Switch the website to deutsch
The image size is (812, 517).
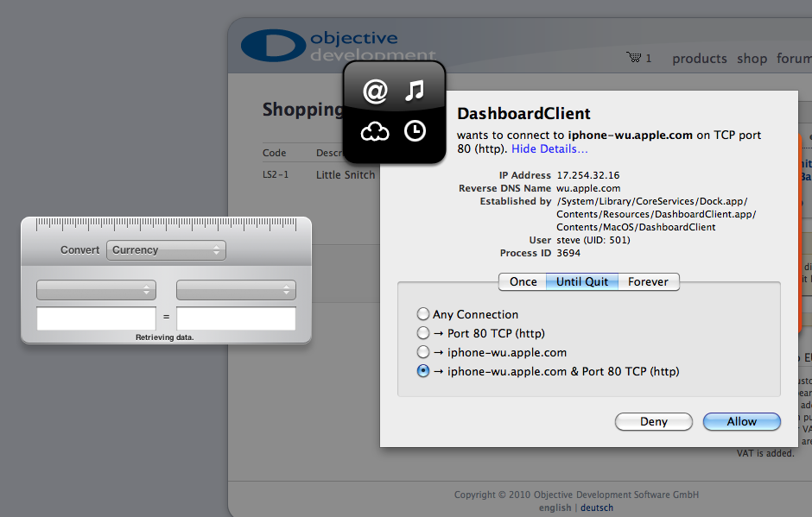597,508
